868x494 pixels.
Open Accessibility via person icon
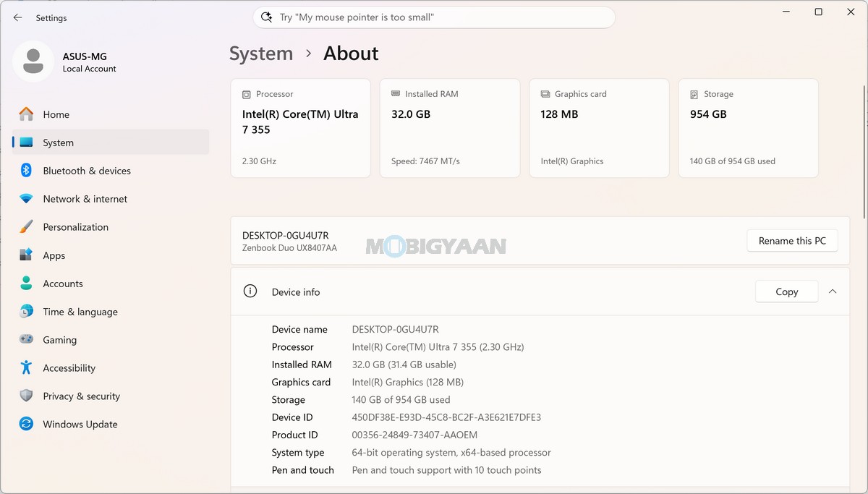point(26,367)
